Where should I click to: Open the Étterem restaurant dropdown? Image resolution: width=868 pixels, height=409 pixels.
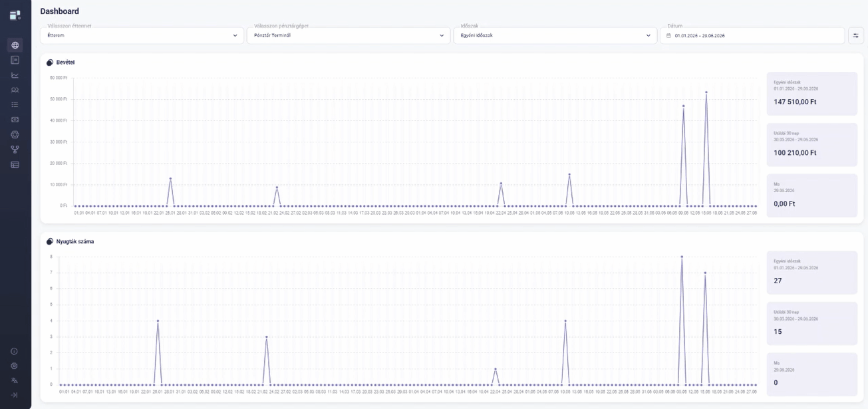coord(142,36)
